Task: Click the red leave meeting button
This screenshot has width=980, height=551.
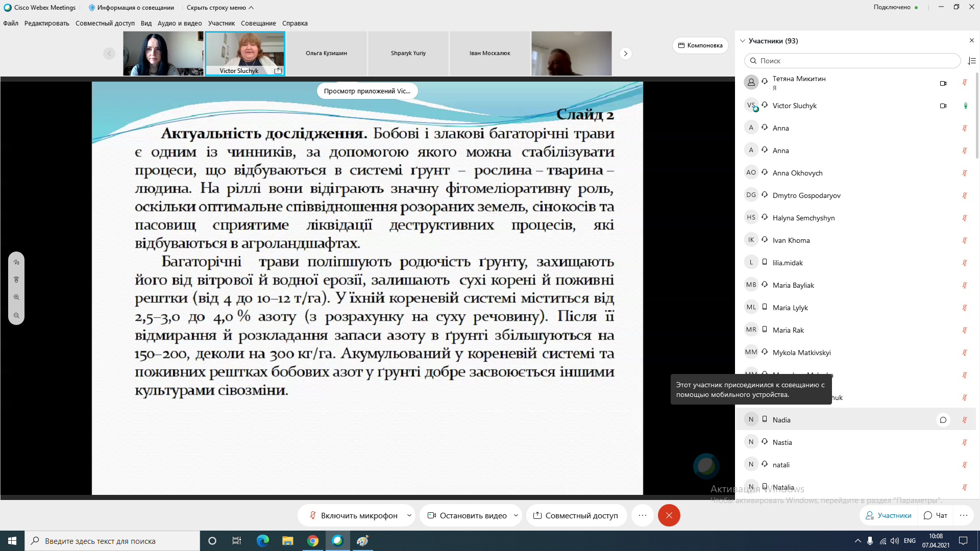Action: click(x=669, y=515)
